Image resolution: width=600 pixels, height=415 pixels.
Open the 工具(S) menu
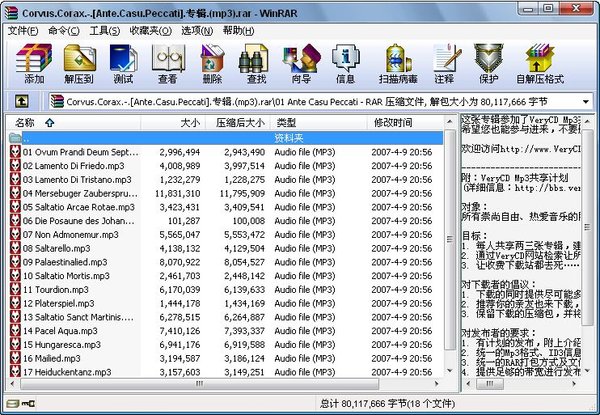coord(104,31)
